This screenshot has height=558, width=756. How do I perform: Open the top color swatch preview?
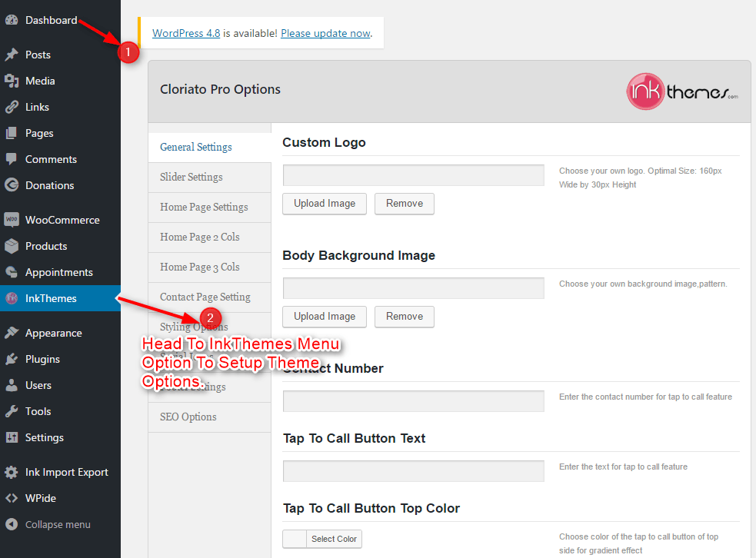point(295,539)
